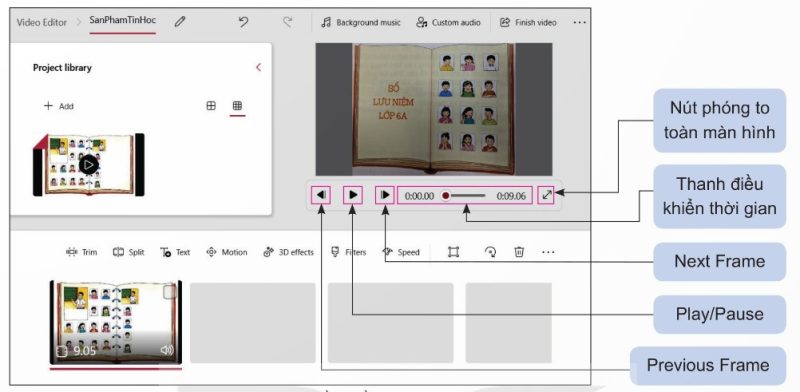Click the rename pencil icon beside SanPhamTinHoc
Screen dimensions: 800x392
(180, 21)
